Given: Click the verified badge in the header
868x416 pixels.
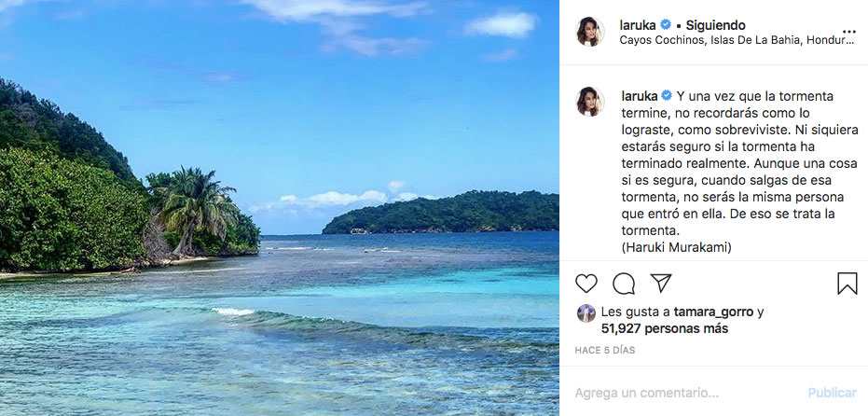Looking at the screenshot, I should [666, 25].
